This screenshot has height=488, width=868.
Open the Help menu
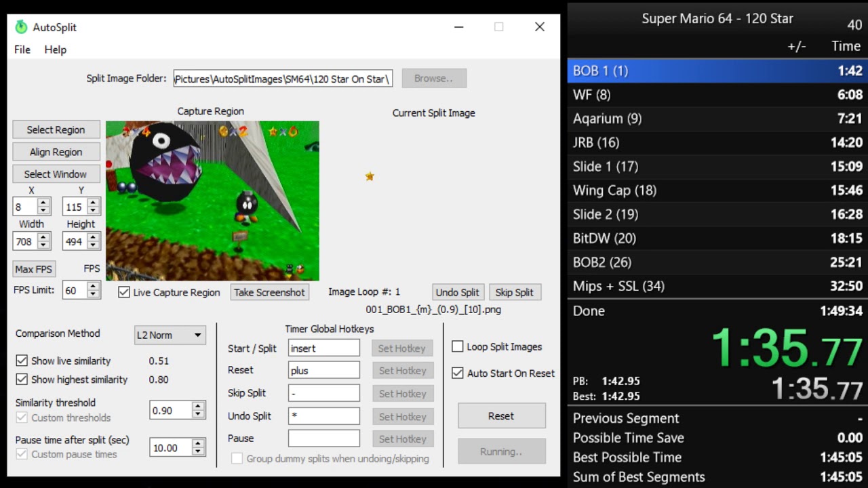pyautogui.click(x=56, y=49)
